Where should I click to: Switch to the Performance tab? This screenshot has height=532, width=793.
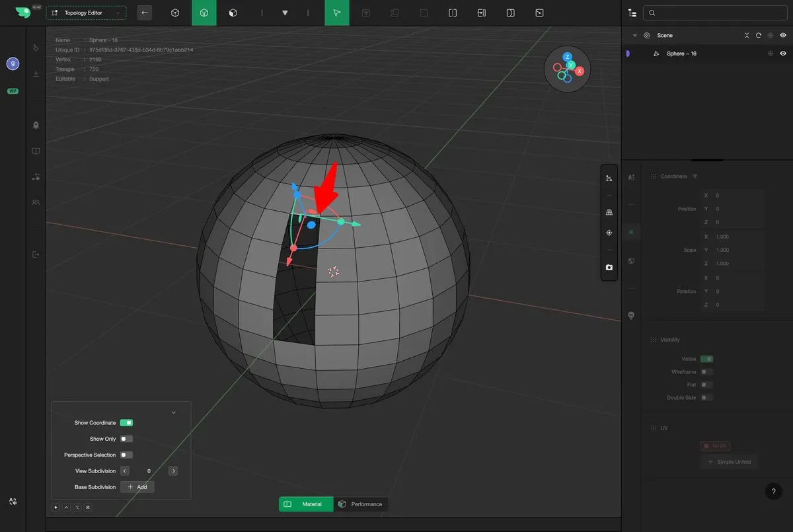point(360,504)
